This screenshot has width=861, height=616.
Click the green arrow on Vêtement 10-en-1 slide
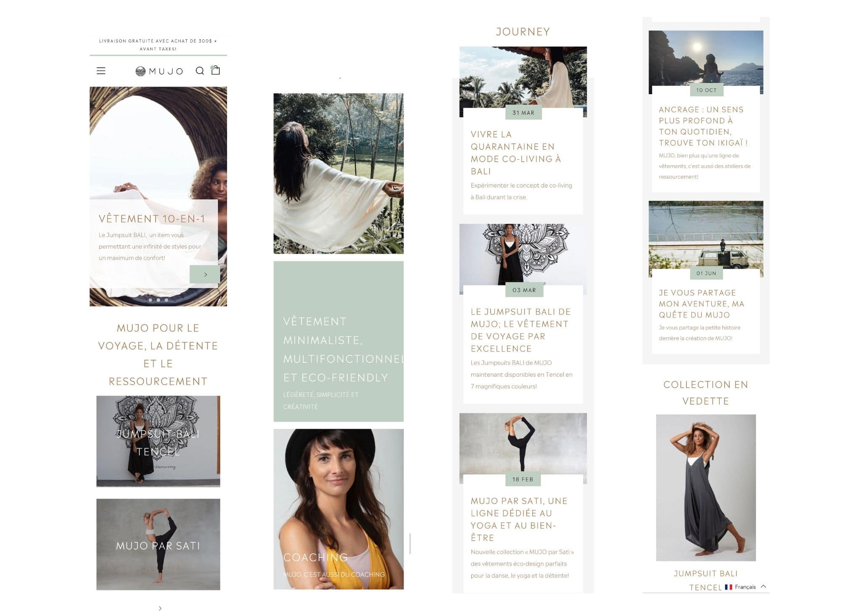pyautogui.click(x=205, y=274)
